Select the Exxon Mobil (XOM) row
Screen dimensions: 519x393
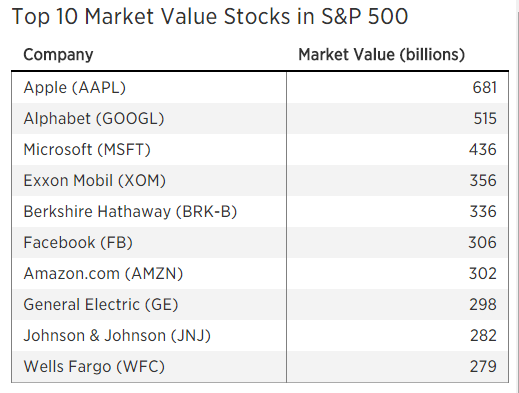coord(260,181)
